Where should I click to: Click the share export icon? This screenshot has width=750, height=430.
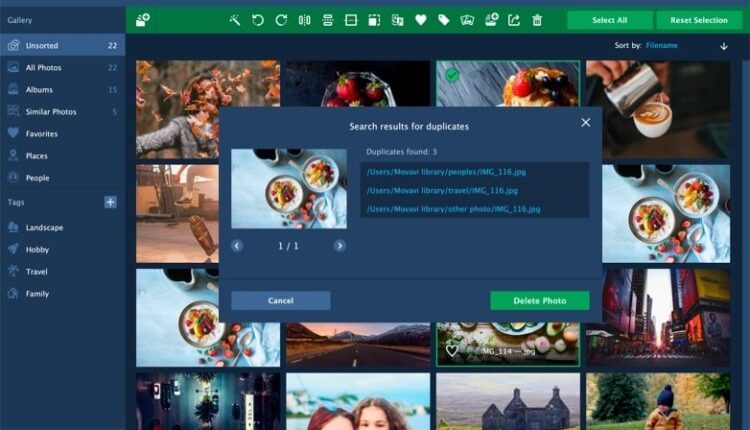click(514, 20)
